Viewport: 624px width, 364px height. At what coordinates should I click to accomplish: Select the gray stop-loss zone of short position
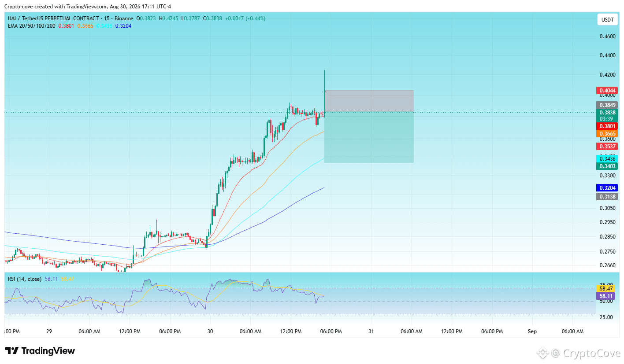pyautogui.click(x=369, y=101)
